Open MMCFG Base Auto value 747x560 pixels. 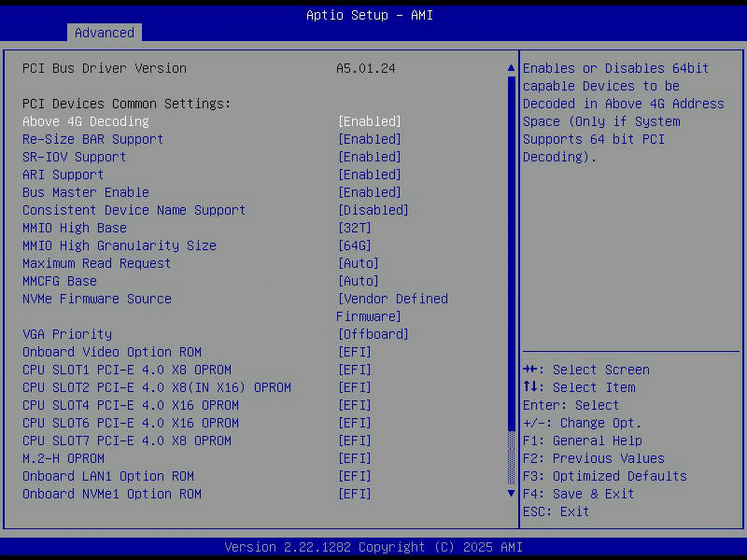(359, 281)
